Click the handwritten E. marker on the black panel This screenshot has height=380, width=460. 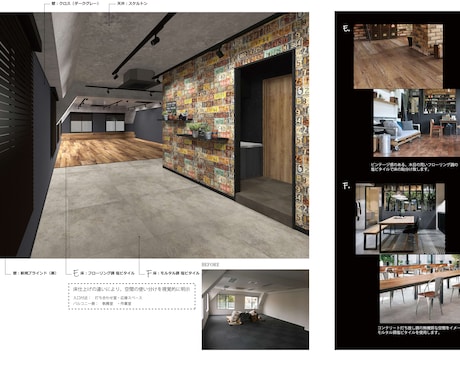pyautogui.click(x=347, y=28)
